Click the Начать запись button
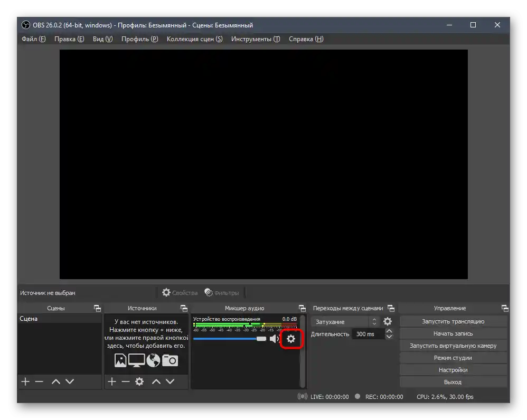Viewport: 527px width, 420px height. (x=453, y=333)
